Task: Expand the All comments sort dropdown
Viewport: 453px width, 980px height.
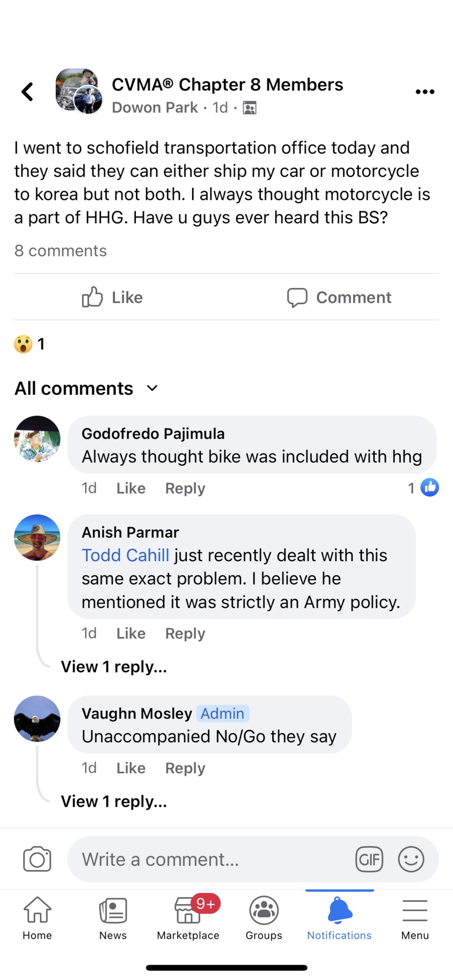Action: point(87,388)
